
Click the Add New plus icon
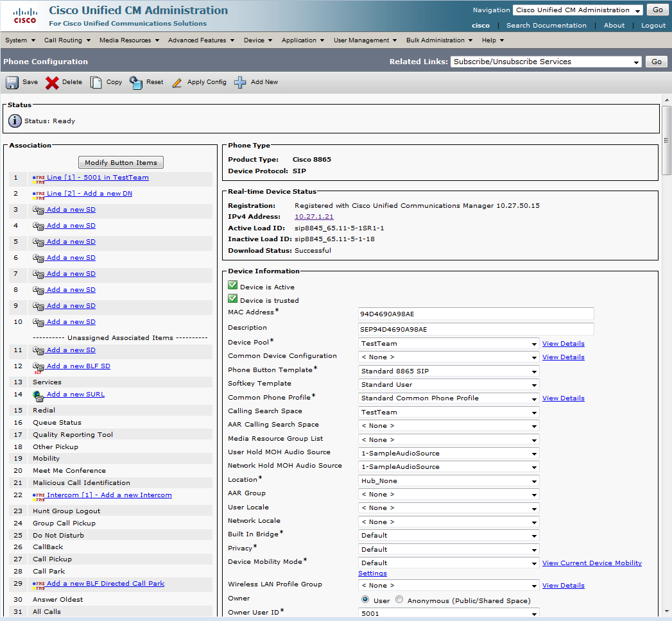[240, 83]
